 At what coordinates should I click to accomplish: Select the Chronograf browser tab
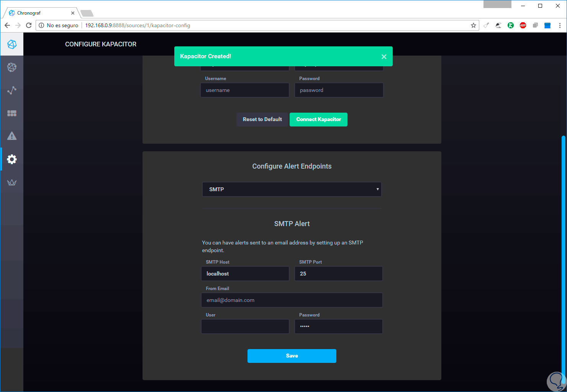[x=41, y=13]
